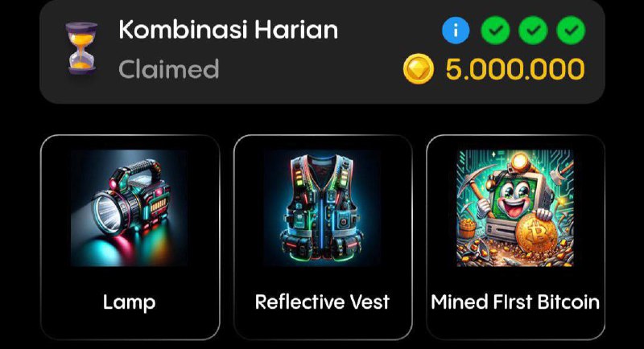
Task: Select the Mined First Bitcoin label
Action: tap(515, 302)
